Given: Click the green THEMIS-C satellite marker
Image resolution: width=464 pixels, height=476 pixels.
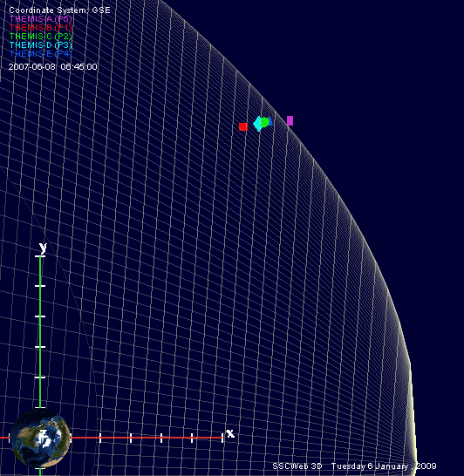Looking at the screenshot, I should pos(265,122).
